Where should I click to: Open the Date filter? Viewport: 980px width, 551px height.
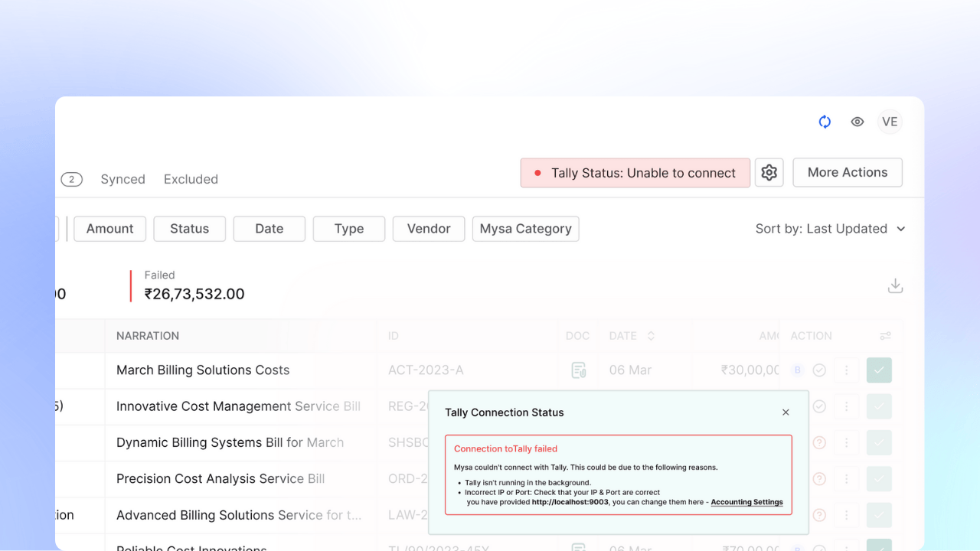(269, 229)
